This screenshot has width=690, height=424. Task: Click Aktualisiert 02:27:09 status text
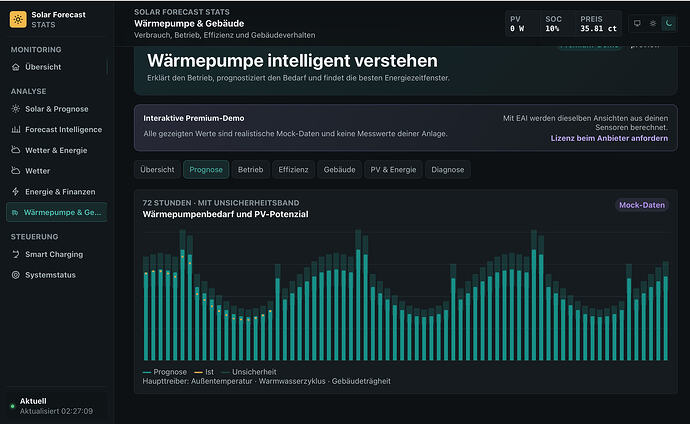tap(56, 411)
